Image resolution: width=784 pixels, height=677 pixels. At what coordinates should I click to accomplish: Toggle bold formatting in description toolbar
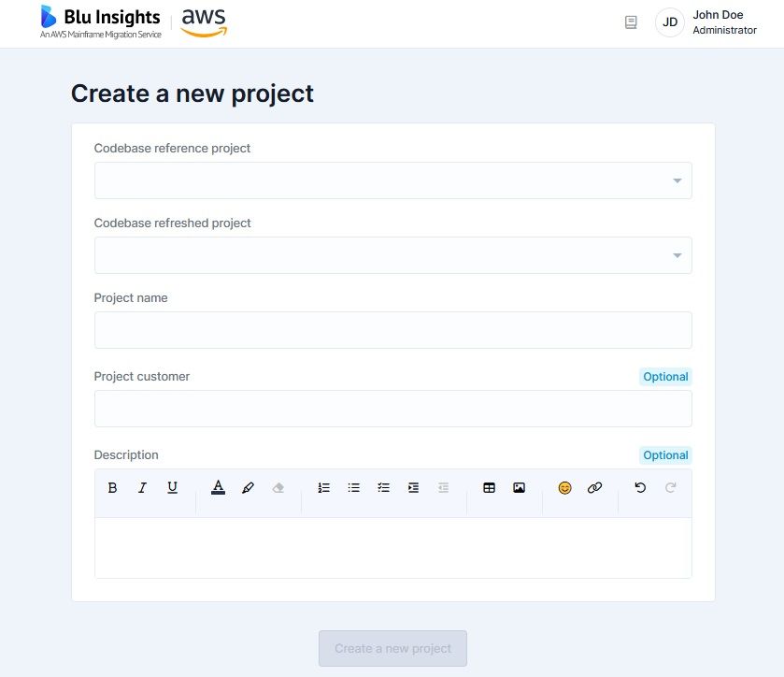[112, 487]
